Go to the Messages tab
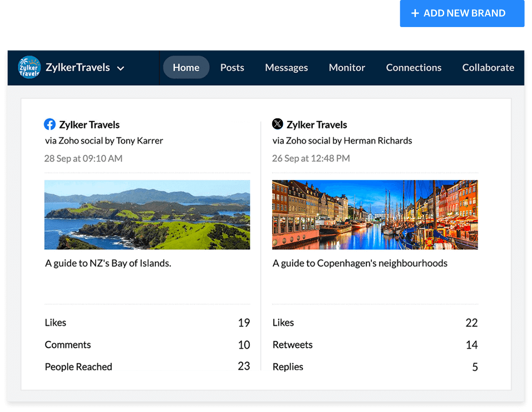Image resolution: width=532 pixels, height=412 pixels. click(286, 68)
